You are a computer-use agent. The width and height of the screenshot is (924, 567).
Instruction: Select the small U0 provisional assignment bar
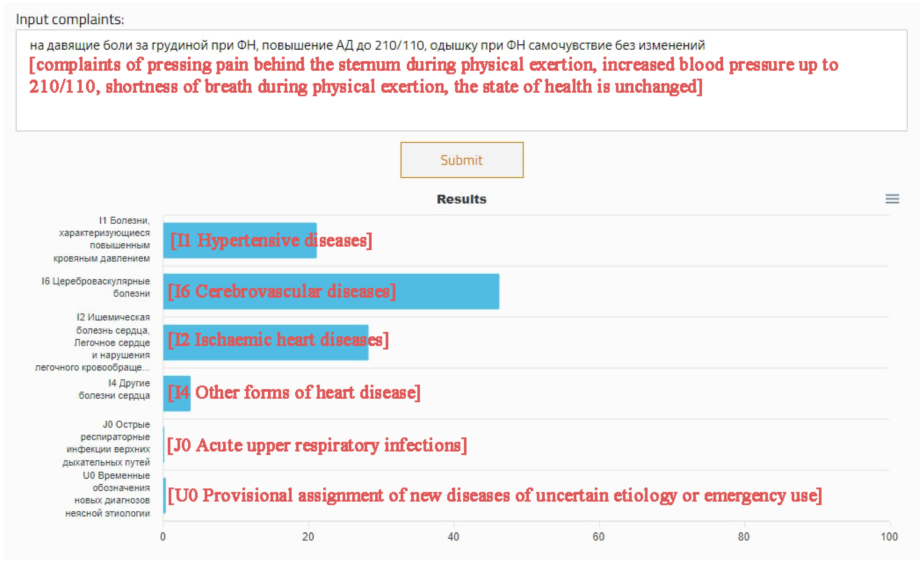165,495
